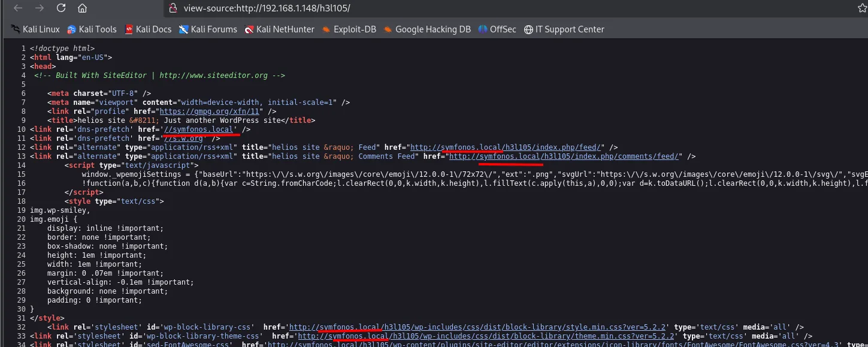This screenshot has width=868, height=347.
Task: Open the OffSec bookmark
Action: (497, 29)
